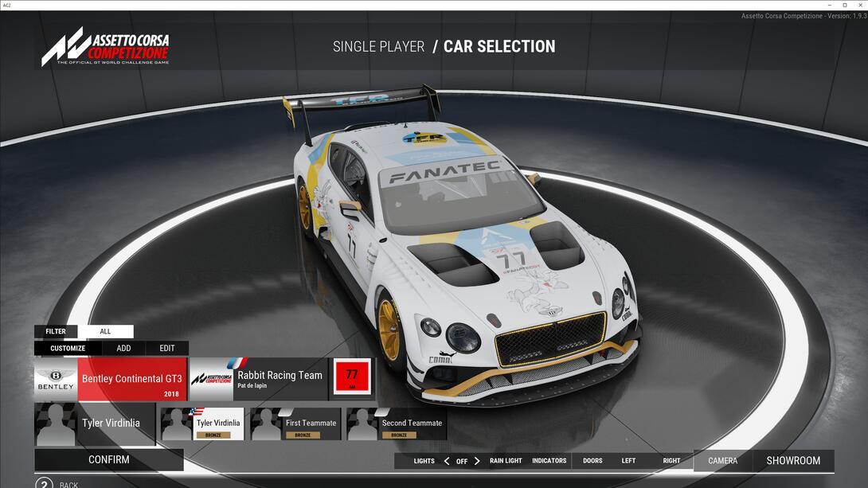Click the Lights OFF value
Viewport: 868px width, 488px height.
point(462,461)
